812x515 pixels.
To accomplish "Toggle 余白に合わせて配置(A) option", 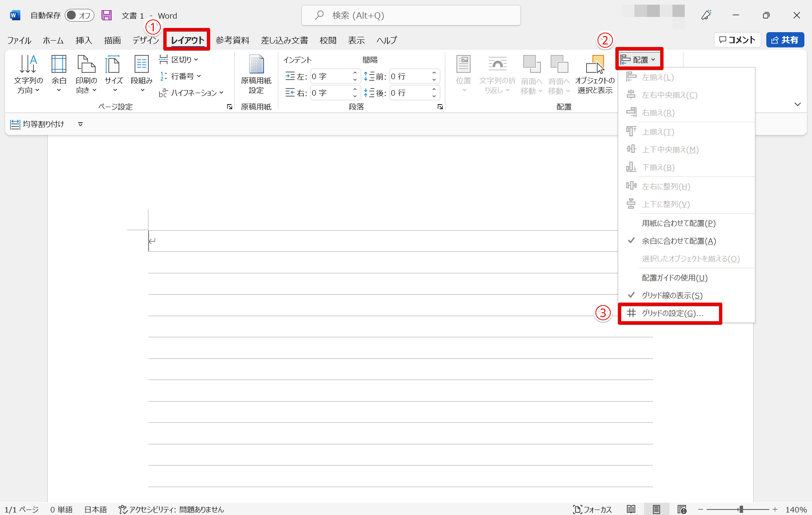I will point(686,241).
